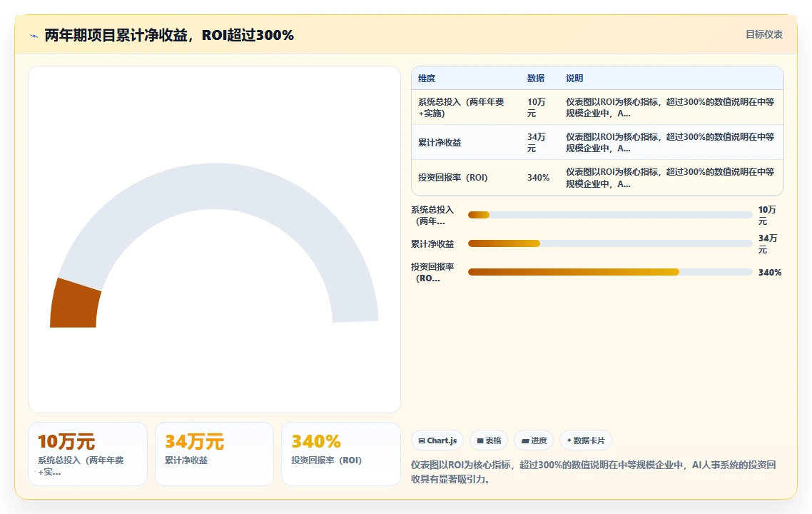Select the 数据卡片 tag chip
The image size is (812, 514).
click(586, 440)
